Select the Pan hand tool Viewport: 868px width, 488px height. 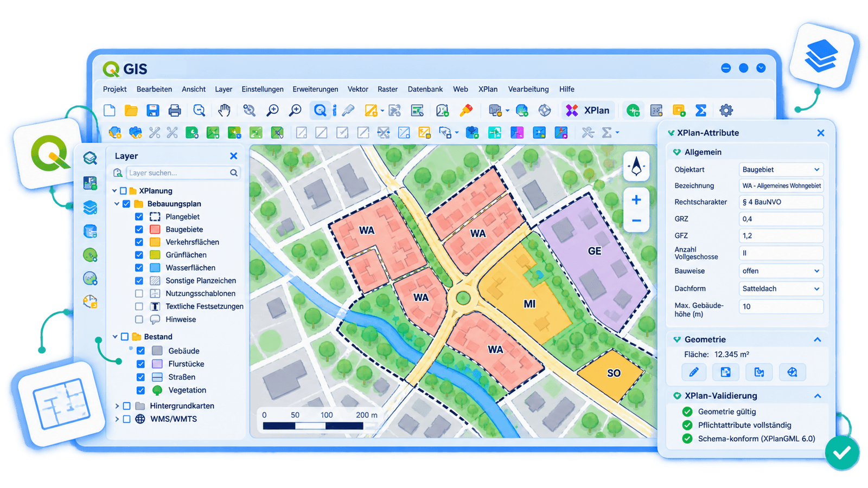(224, 111)
